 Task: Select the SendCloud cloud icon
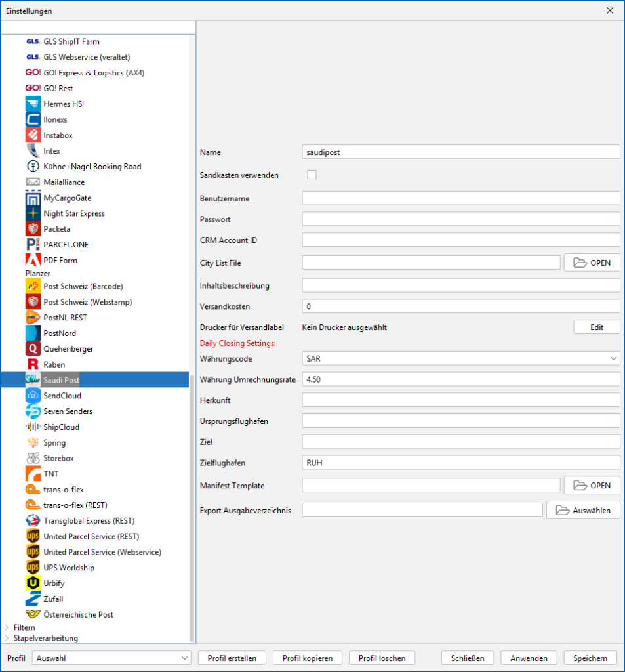click(x=33, y=396)
